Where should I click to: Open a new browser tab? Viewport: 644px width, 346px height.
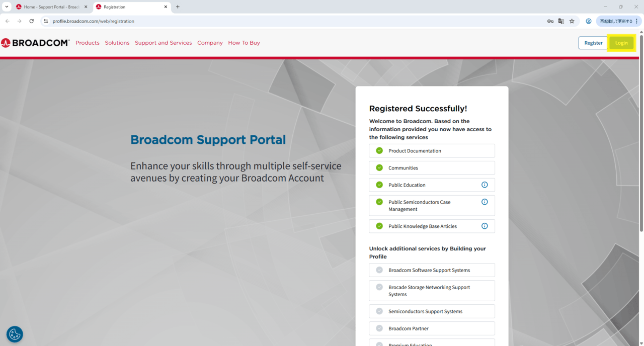point(178,7)
